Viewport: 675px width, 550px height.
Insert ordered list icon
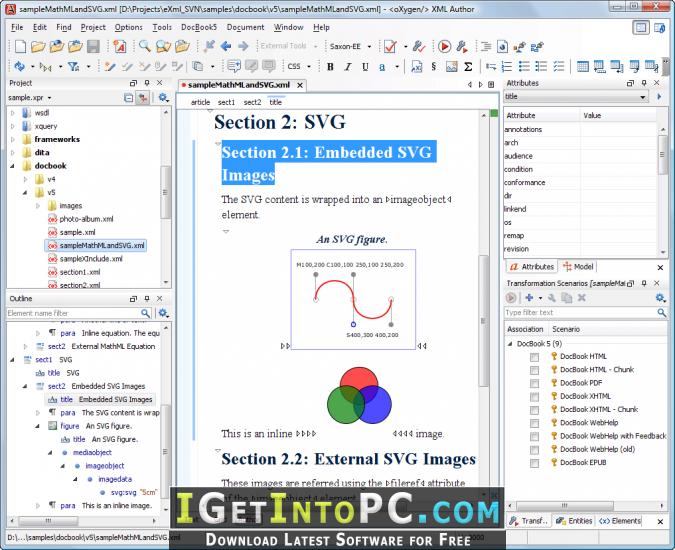507,67
